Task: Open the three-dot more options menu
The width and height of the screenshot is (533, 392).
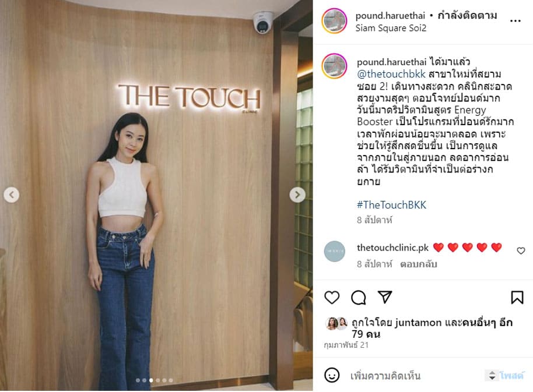Action: tap(516, 21)
